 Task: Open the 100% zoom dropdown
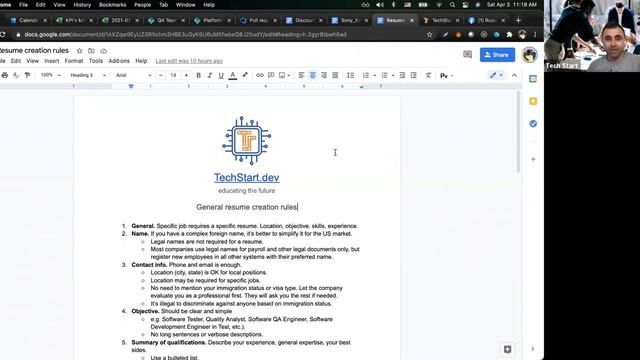pyautogui.click(x=50, y=75)
